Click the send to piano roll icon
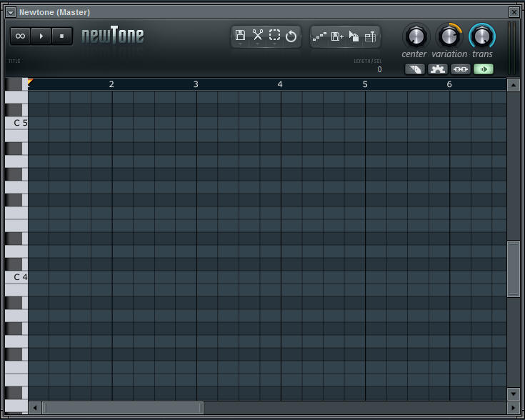Screen dimensions: 525x420 370,36
